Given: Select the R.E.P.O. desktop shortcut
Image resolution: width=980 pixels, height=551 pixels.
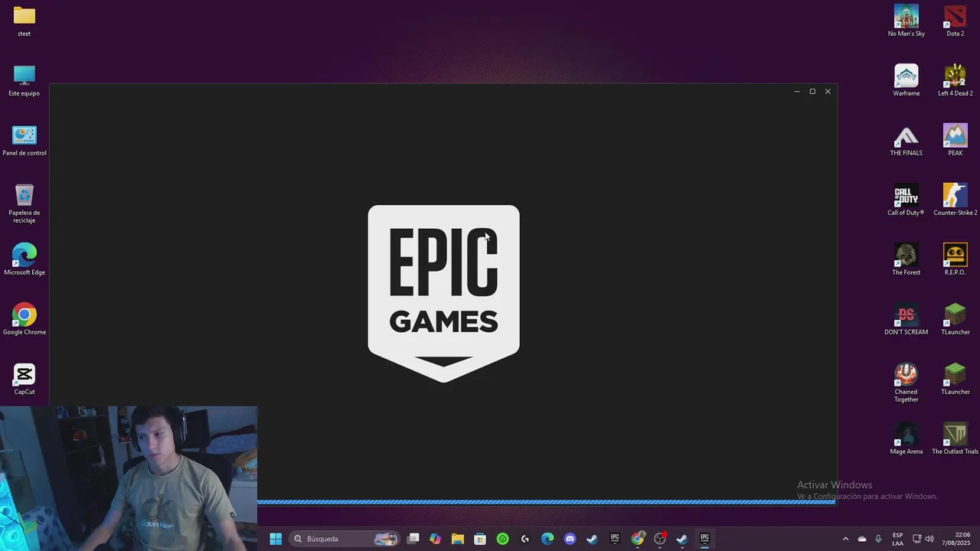Looking at the screenshot, I should coord(955,259).
